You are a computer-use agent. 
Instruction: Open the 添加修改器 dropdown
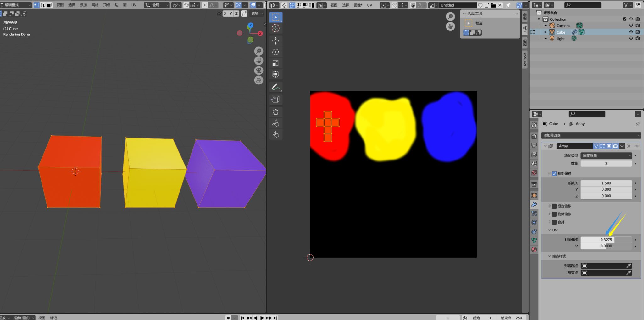click(x=591, y=135)
